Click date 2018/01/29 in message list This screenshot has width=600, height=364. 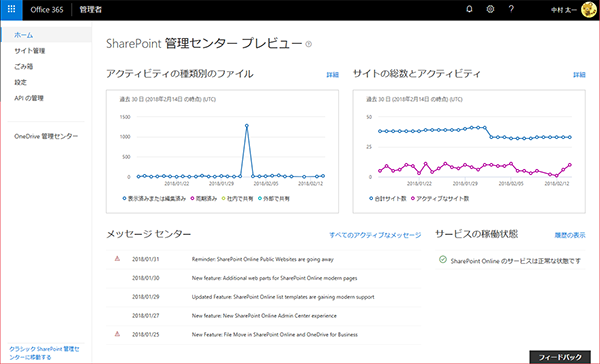pos(145,297)
